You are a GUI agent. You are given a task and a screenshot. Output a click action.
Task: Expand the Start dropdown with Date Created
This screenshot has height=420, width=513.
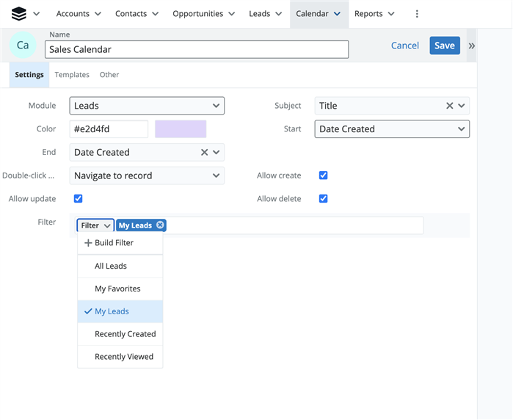(392, 129)
